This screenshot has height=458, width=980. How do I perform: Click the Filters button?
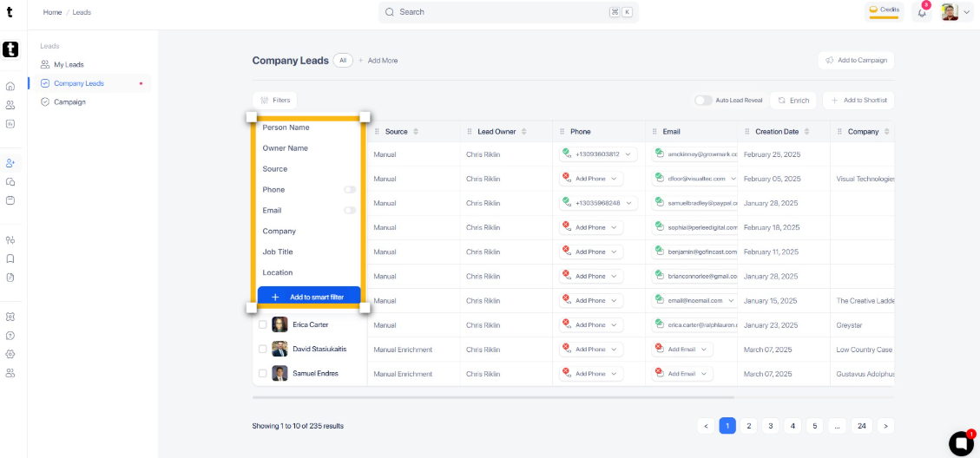click(x=275, y=100)
